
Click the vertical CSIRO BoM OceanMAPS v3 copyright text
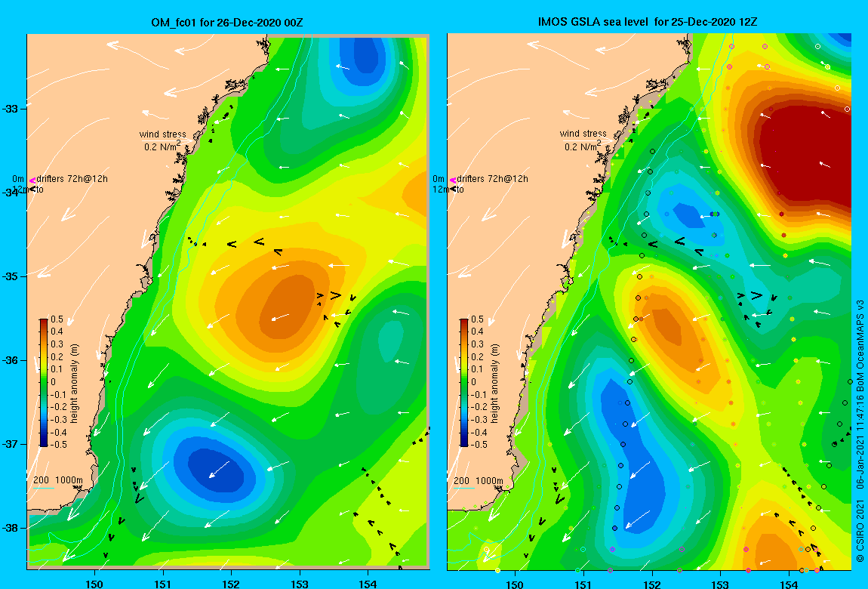coord(860,432)
